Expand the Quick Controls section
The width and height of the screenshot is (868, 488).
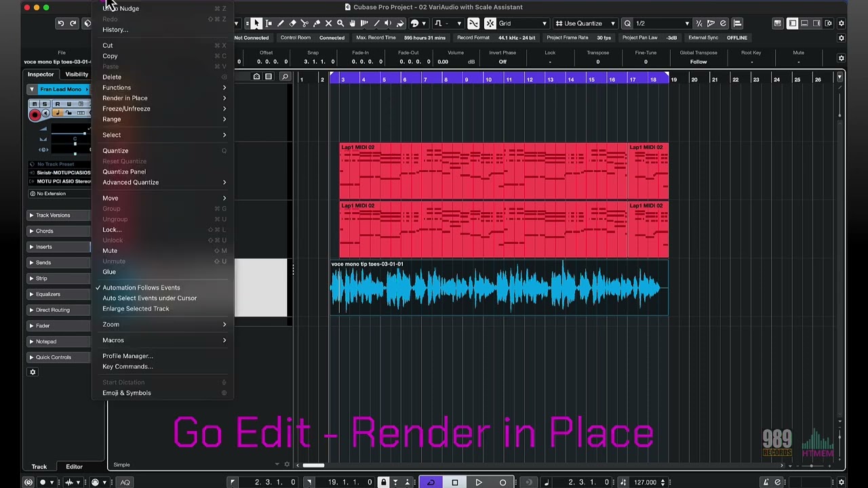[x=58, y=357]
